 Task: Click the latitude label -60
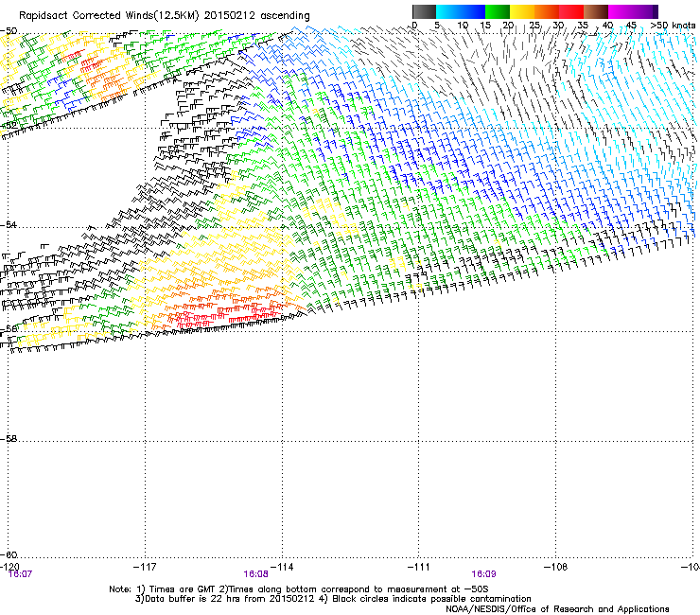coord(9,554)
